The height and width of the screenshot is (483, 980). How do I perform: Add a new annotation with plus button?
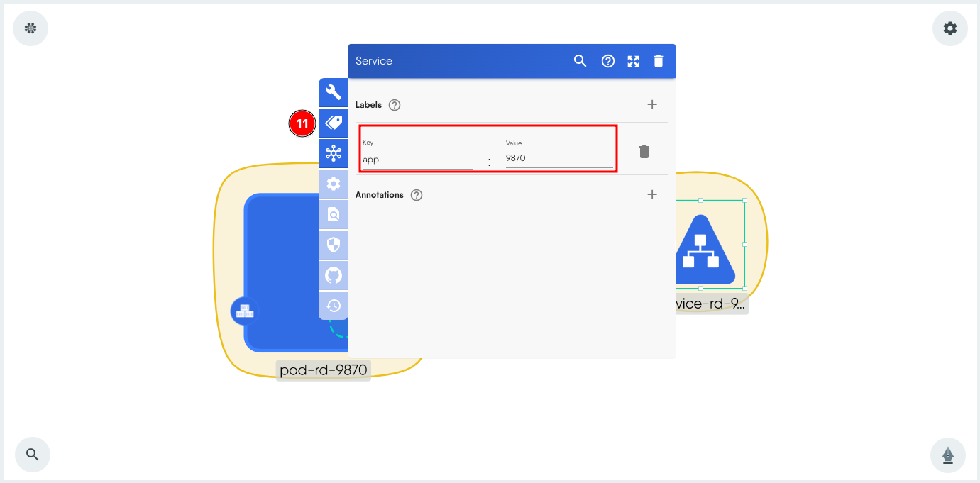click(x=652, y=194)
